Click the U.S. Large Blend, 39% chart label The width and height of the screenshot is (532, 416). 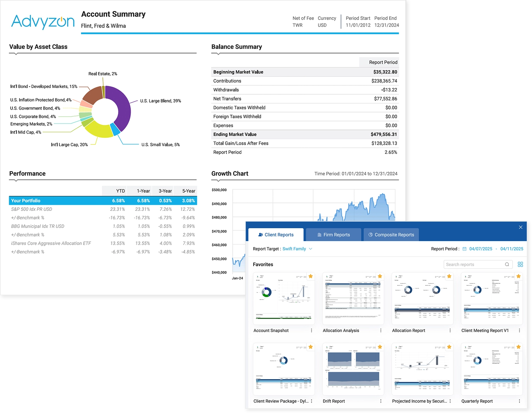(x=160, y=101)
